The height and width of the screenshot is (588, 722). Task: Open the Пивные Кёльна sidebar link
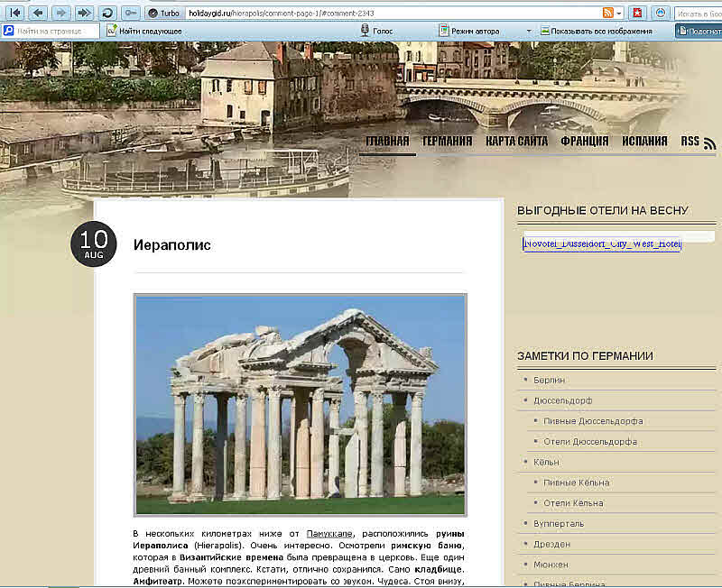(576, 482)
